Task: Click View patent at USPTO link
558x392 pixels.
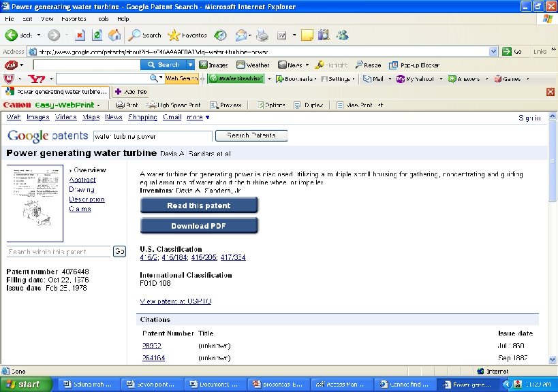Action: (176, 301)
